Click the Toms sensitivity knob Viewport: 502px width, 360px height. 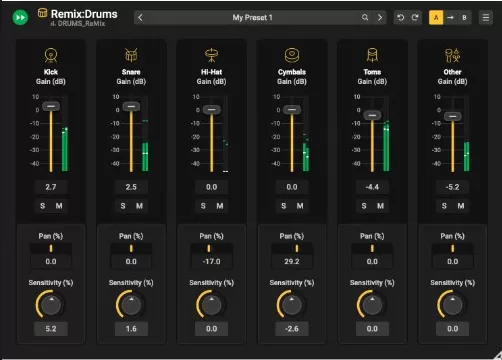tap(372, 305)
